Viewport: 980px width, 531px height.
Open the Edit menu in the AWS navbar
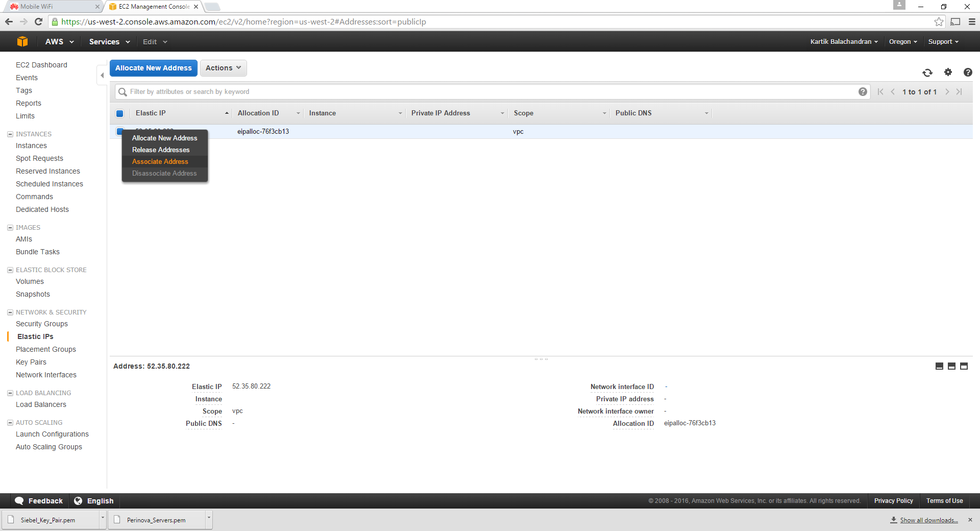tap(155, 42)
